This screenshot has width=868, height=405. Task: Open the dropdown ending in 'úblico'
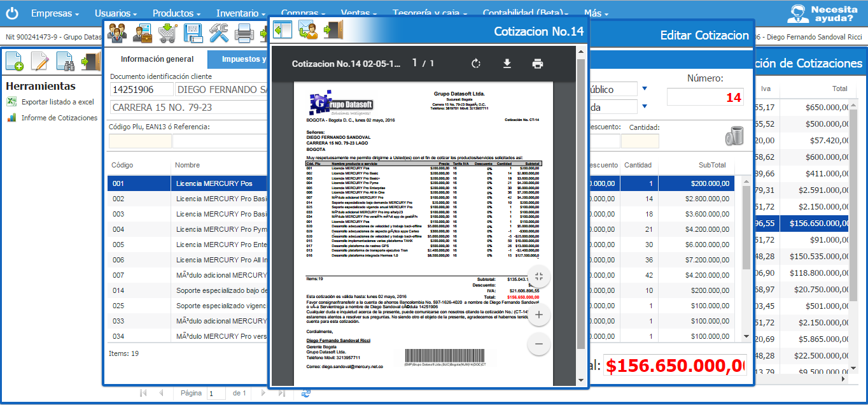(x=644, y=89)
